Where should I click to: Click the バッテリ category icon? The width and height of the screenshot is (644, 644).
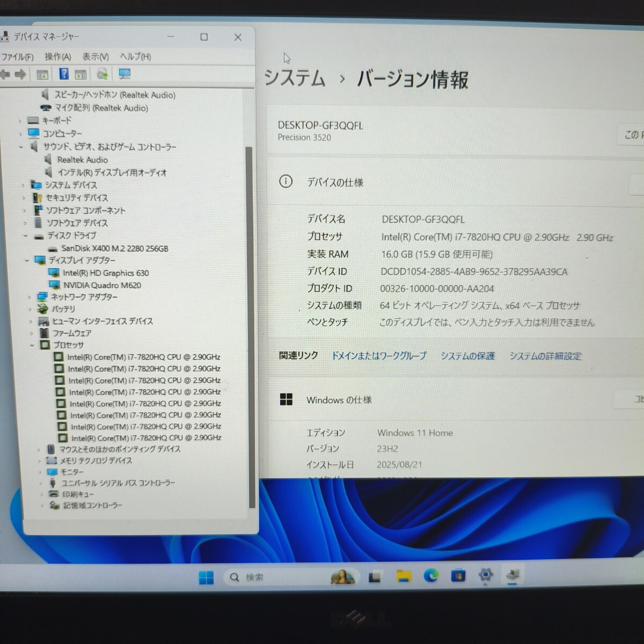(x=43, y=309)
